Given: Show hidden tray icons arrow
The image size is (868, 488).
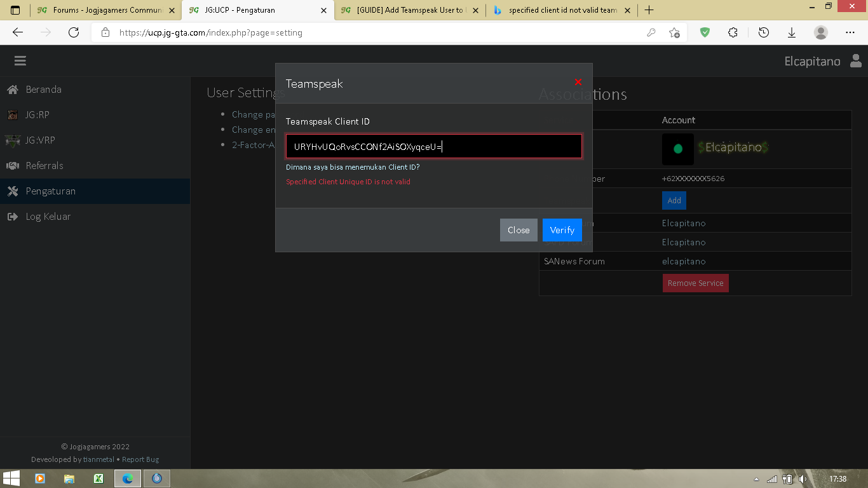Looking at the screenshot, I should point(756,479).
